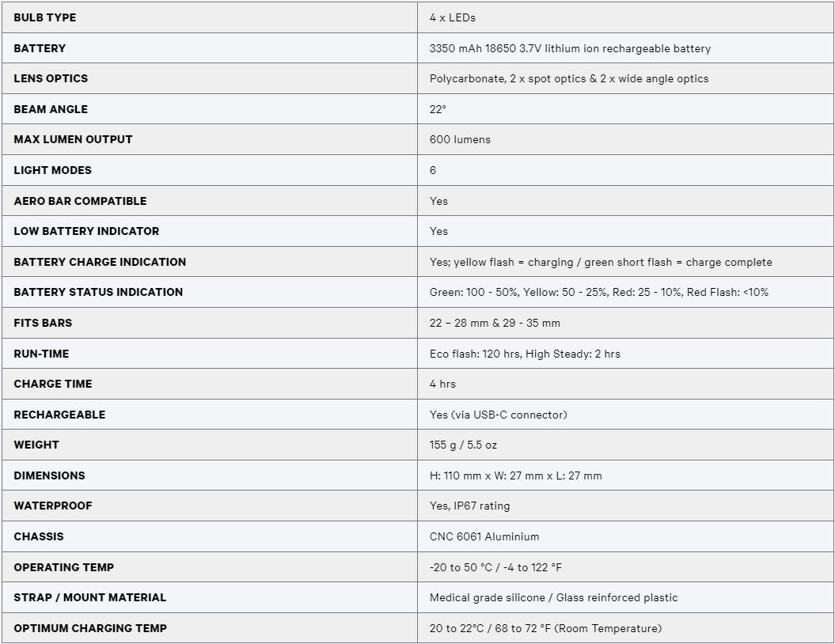Click the LIGHT MODES label
Screen dimensions: 835x644
click(52, 170)
